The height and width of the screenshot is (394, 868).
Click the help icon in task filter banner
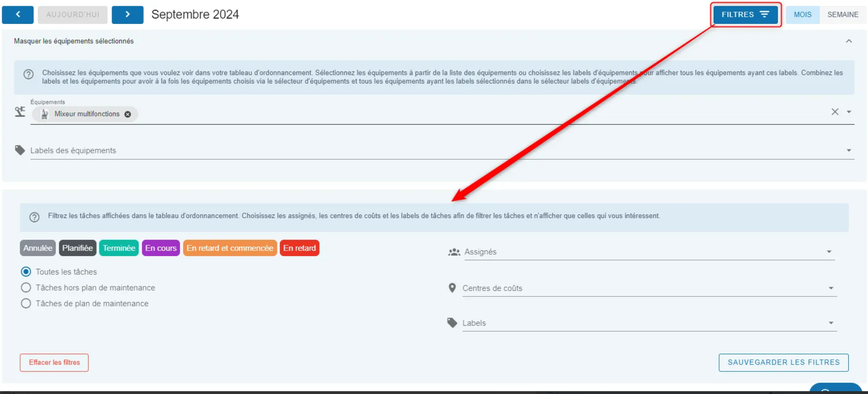(x=34, y=217)
